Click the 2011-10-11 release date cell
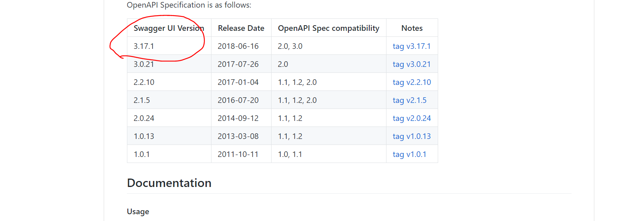 241,154
